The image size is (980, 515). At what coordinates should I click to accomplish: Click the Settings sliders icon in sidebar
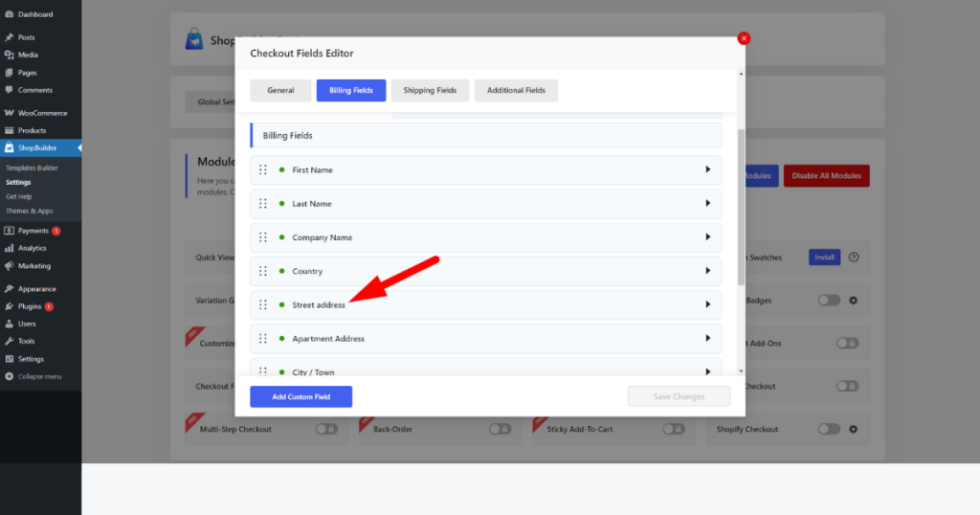tap(9, 359)
